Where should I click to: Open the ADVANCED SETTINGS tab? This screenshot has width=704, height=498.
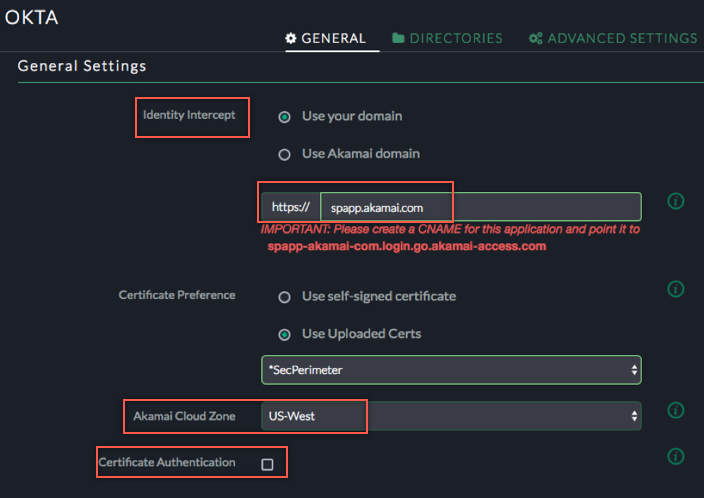622,38
